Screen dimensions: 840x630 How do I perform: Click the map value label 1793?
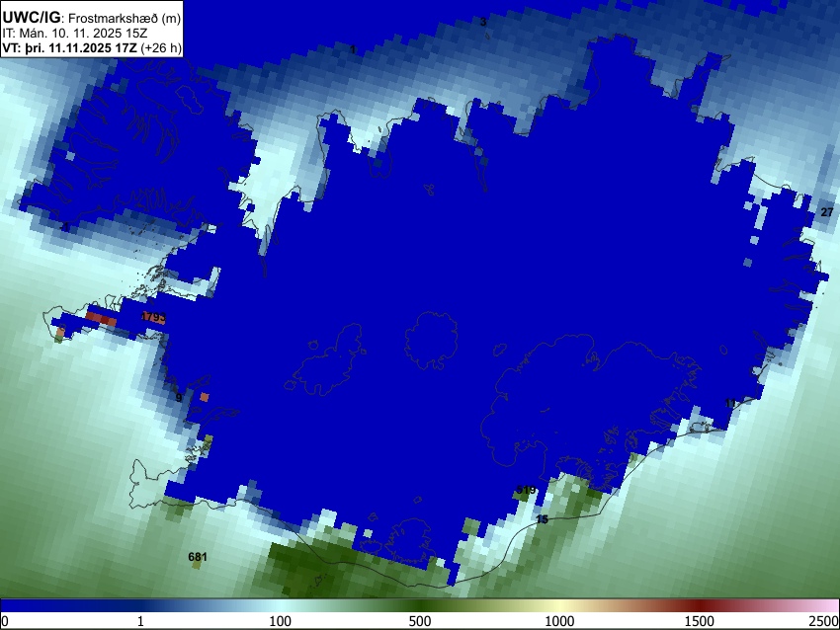[x=153, y=317]
